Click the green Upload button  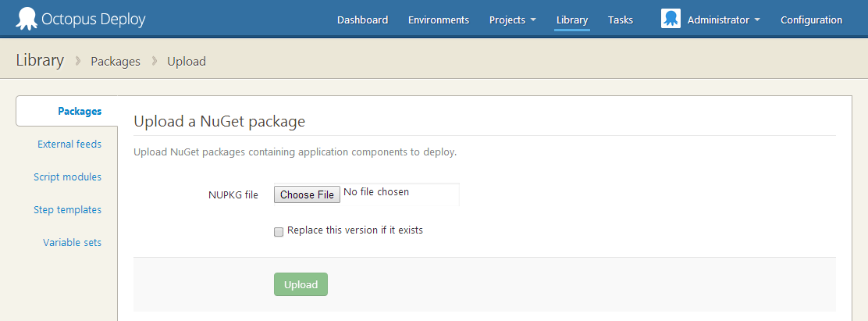(x=301, y=284)
